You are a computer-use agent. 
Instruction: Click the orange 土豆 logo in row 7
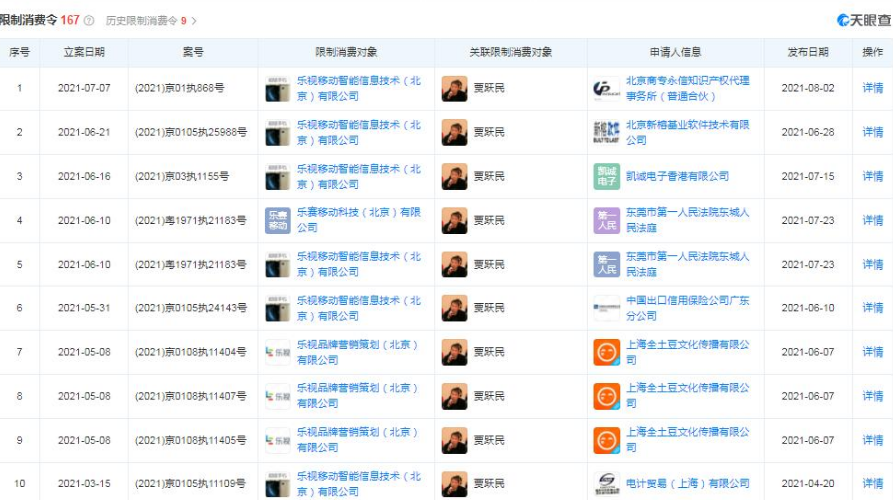[x=606, y=353]
